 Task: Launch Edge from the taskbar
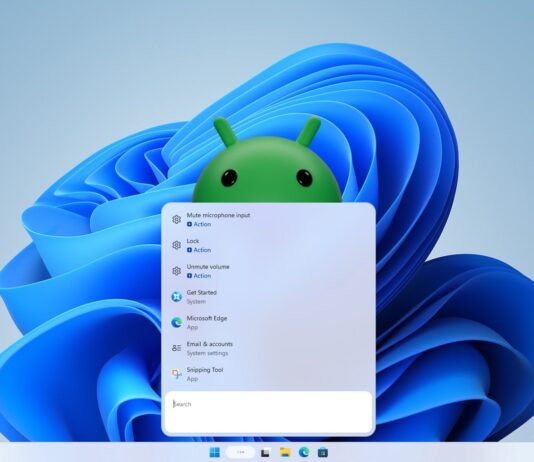304,452
